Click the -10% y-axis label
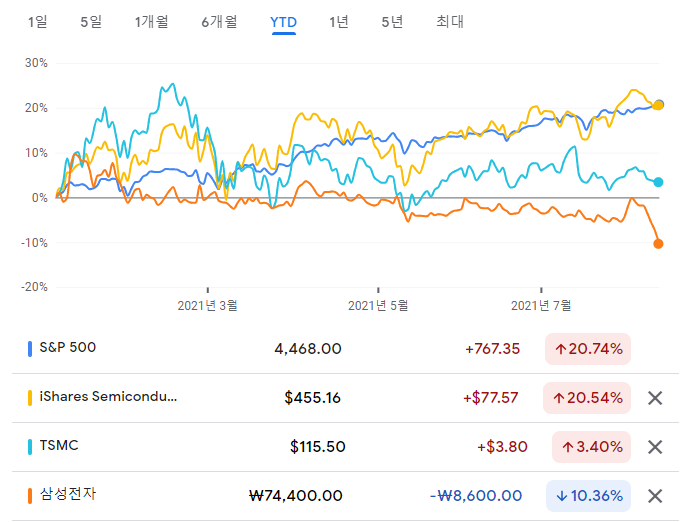Image resolution: width=690 pixels, height=522 pixels. pos(34,243)
